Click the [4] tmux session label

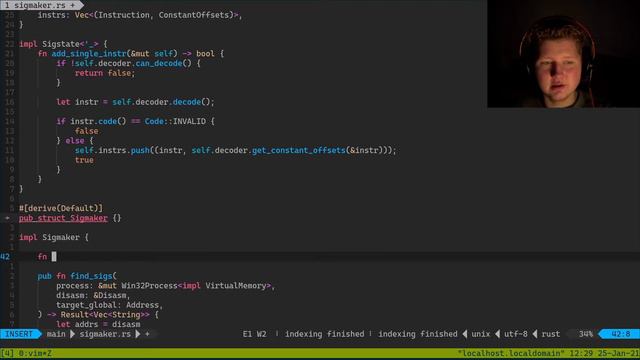pyautogui.click(x=7, y=353)
